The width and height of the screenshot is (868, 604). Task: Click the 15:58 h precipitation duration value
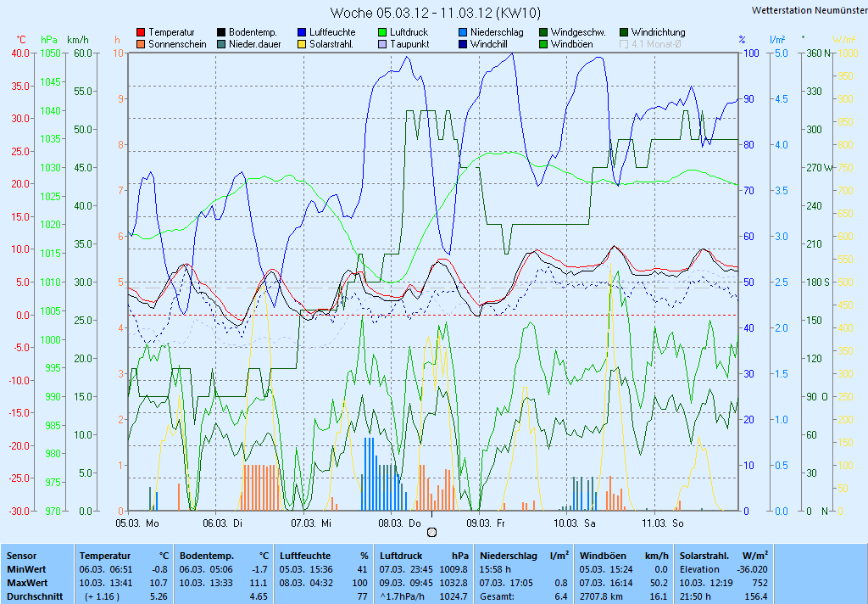(x=495, y=569)
